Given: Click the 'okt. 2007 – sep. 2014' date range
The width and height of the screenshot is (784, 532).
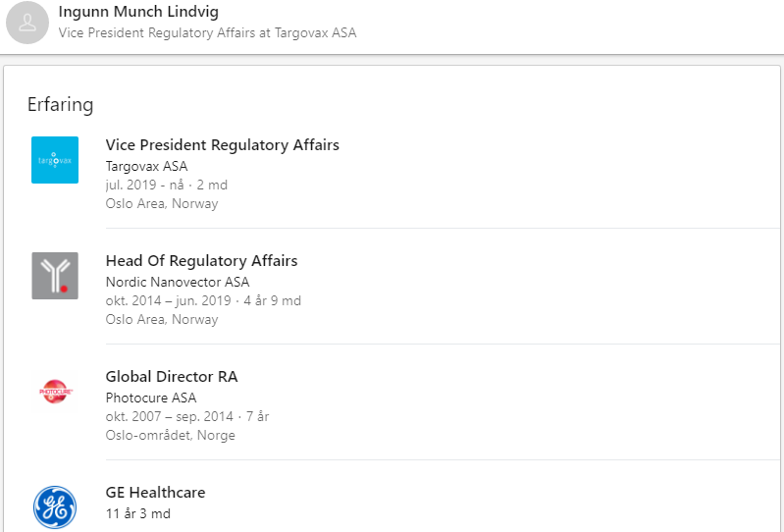Looking at the screenshot, I should [170, 416].
